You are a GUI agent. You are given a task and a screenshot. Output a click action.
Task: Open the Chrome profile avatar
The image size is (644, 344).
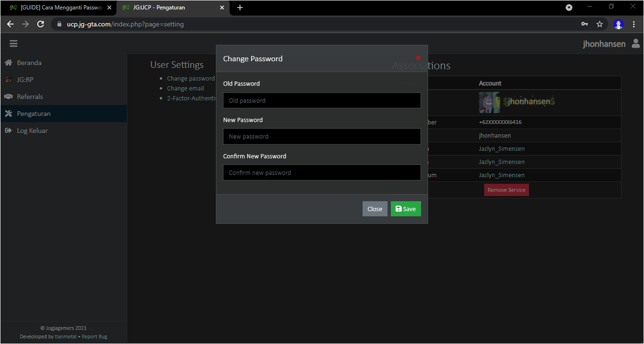619,24
